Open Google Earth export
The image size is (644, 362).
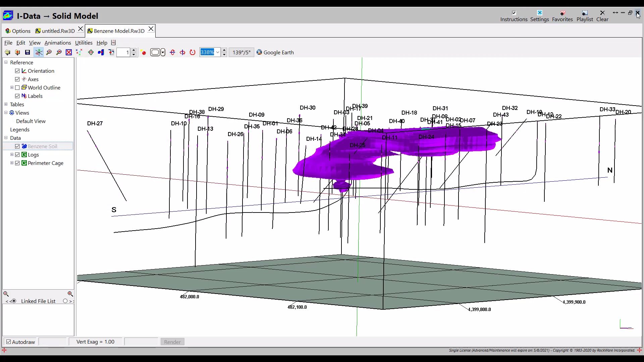(275, 52)
